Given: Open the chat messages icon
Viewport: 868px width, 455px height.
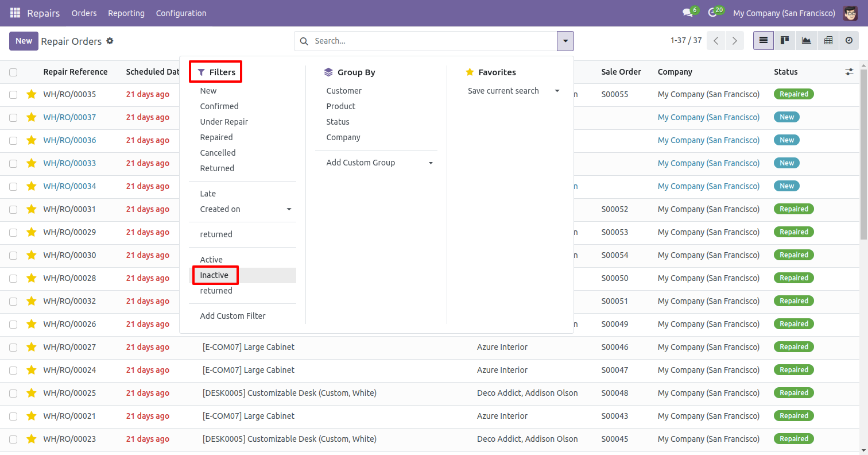Looking at the screenshot, I should click(x=687, y=13).
